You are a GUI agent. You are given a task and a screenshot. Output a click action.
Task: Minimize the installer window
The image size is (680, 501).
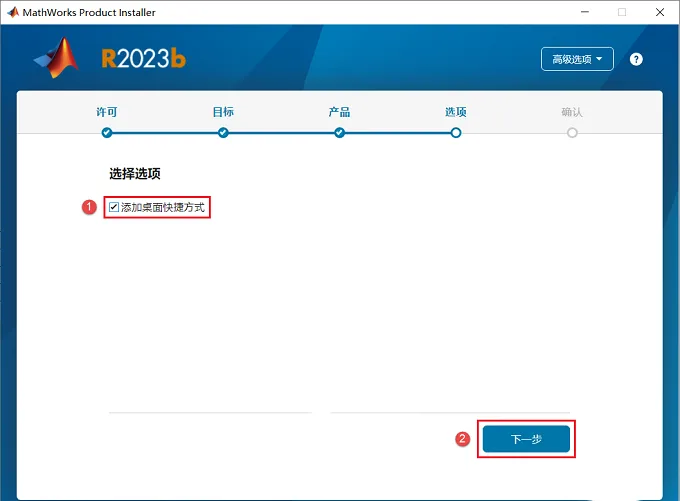pos(585,12)
